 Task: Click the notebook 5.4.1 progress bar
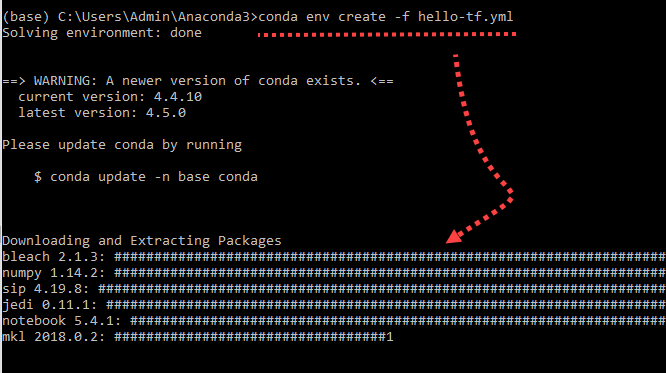[398, 321]
